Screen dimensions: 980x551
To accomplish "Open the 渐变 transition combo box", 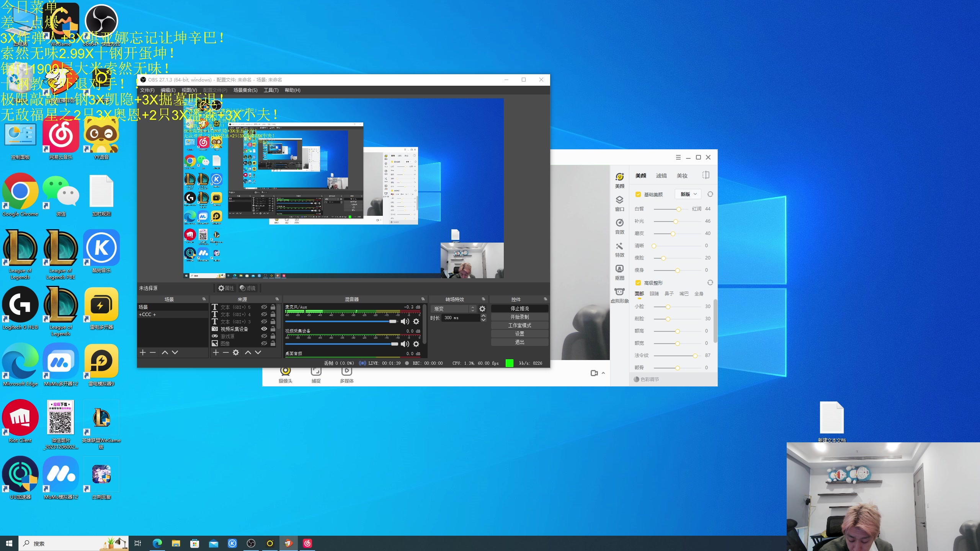I will click(x=454, y=308).
